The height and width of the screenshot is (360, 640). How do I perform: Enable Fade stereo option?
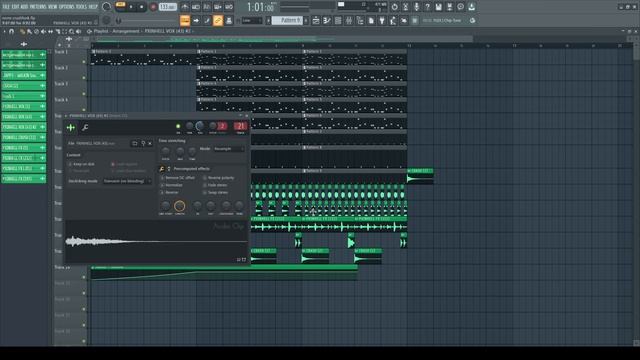[205, 185]
